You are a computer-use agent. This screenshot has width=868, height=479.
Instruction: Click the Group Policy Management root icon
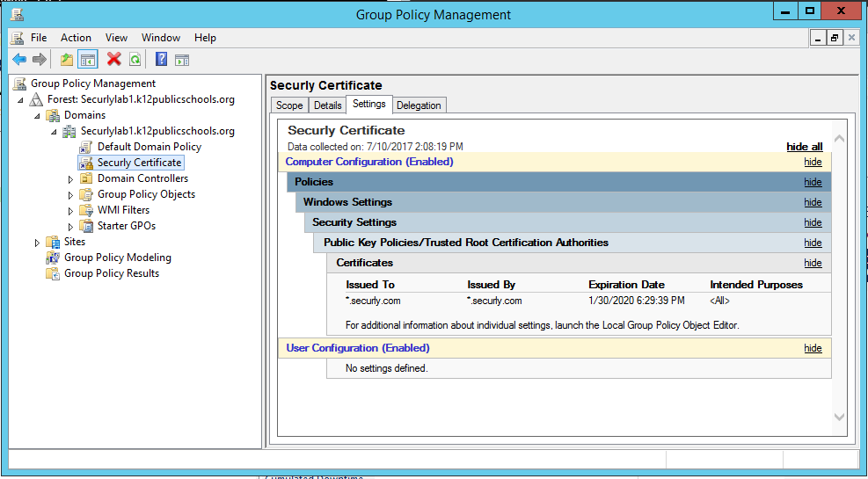tap(20, 83)
